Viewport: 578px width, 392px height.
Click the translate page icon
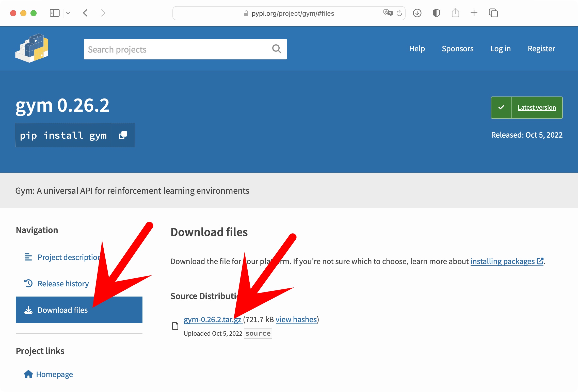[x=388, y=13]
